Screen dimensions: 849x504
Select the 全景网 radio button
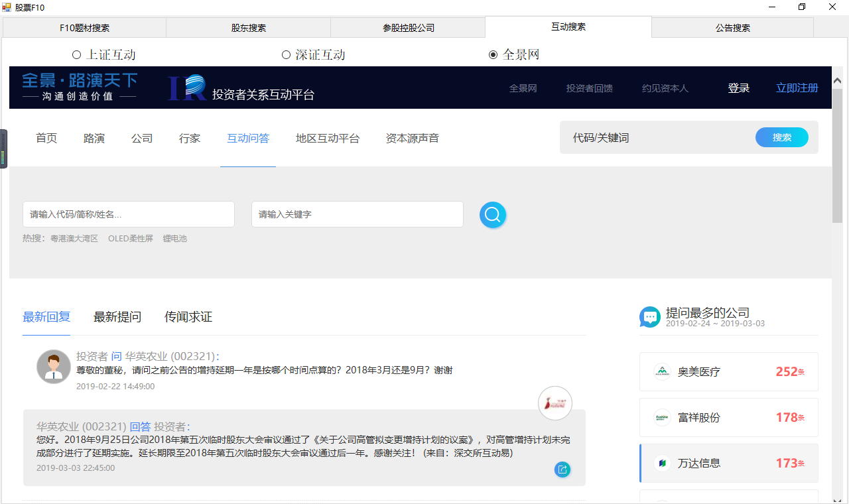493,55
